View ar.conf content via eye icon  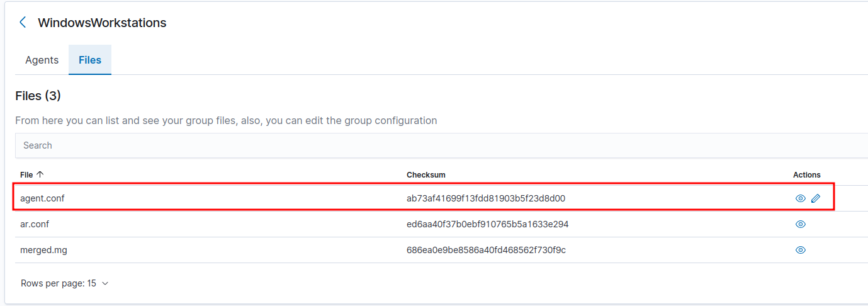pyautogui.click(x=801, y=224)
